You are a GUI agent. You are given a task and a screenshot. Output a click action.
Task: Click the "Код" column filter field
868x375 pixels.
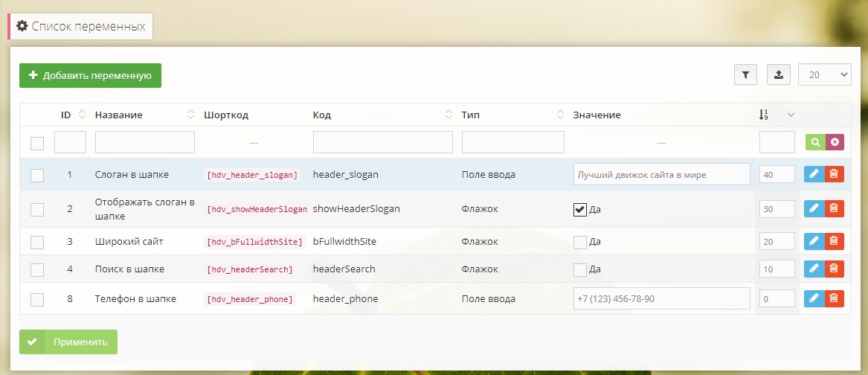(382, 142)
